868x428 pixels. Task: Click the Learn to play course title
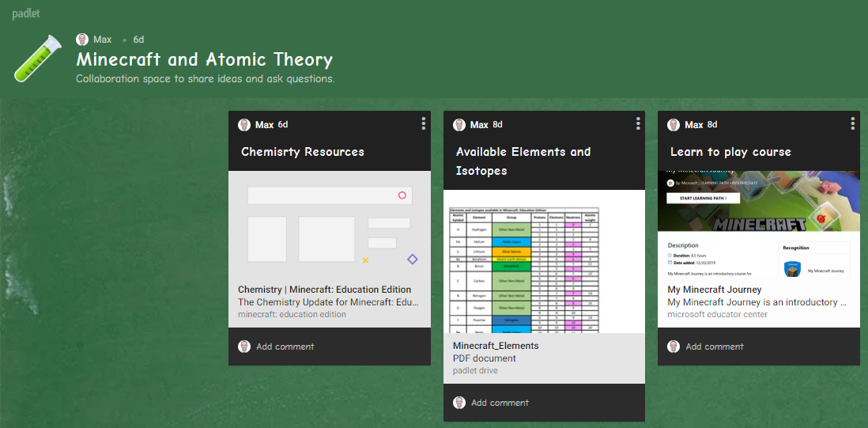coord(730,152)
